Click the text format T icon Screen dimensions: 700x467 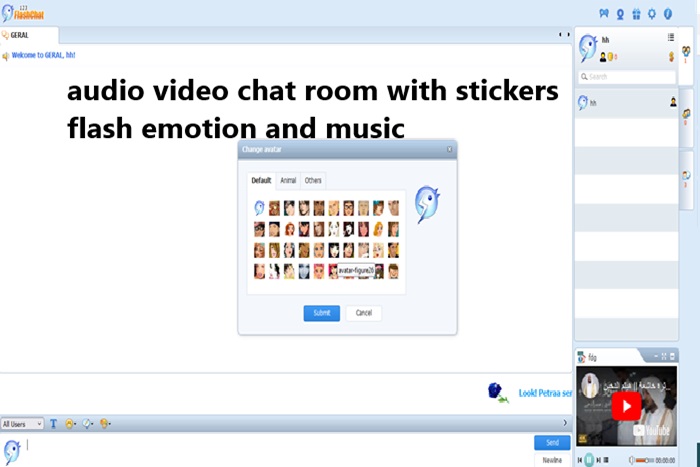click(x=54, y=424)
